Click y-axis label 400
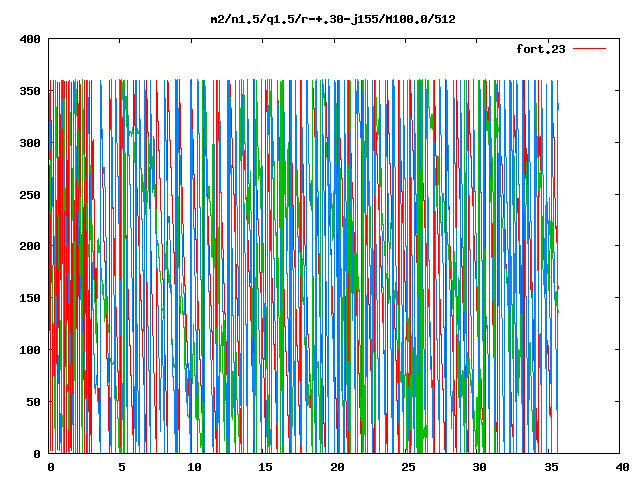Viewport: 640px width, 480px height. [x=30, y=40]
